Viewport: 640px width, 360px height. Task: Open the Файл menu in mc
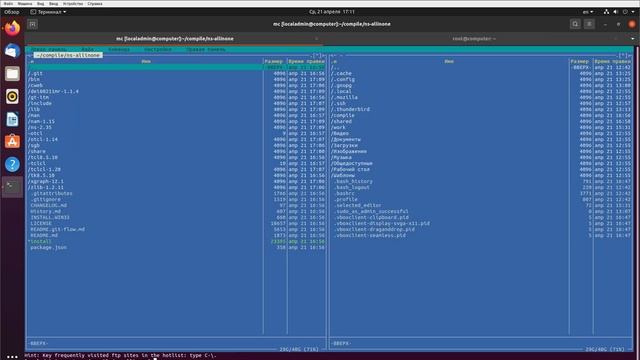[87, 49]
